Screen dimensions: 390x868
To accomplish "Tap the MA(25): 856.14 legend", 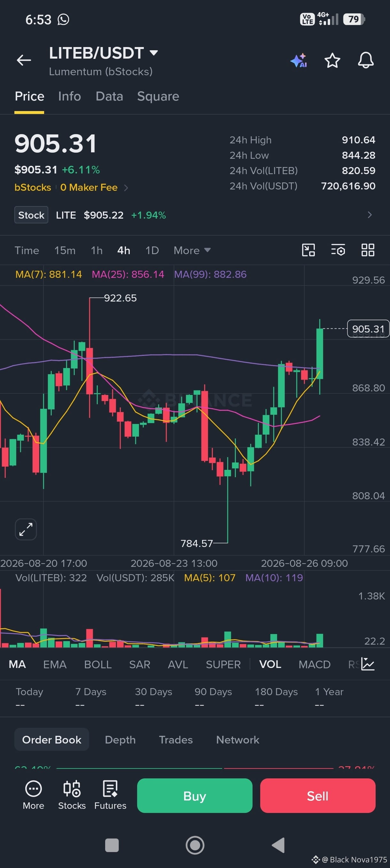I will pos(128,274).
